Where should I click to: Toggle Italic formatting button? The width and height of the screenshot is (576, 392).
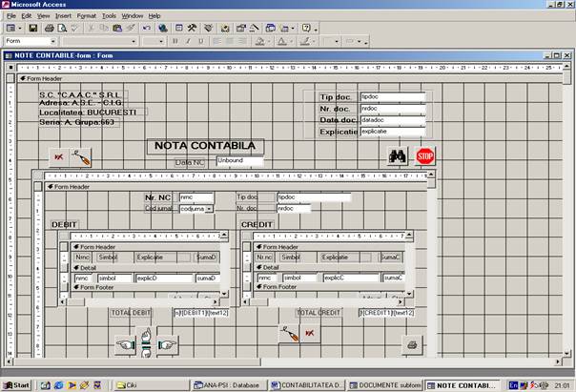[x=188, y=41]
